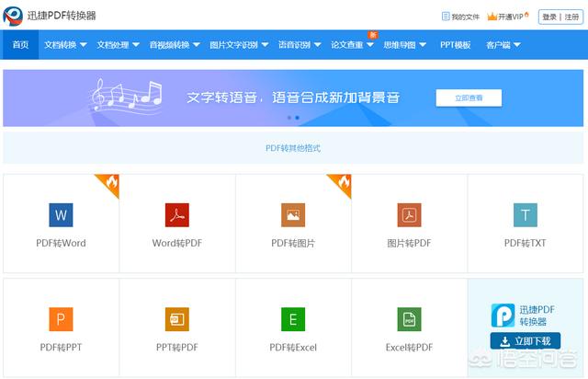Open the Word转PDF converter icon

click(x=176, y=215)
